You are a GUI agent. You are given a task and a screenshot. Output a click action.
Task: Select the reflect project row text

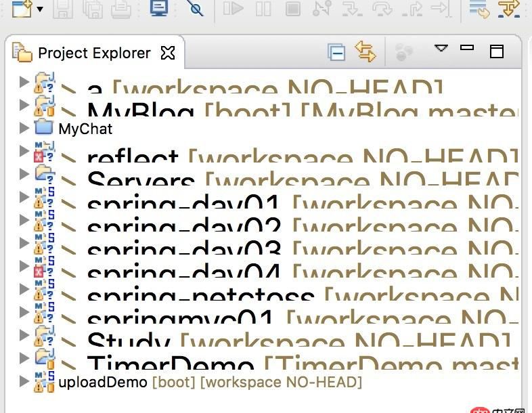coord(303,155)
